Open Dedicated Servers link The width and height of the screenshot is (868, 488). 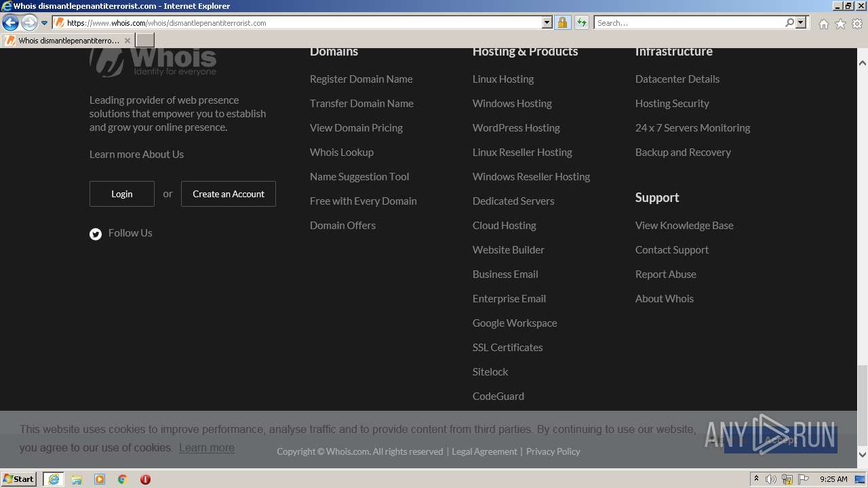[513, 201]
